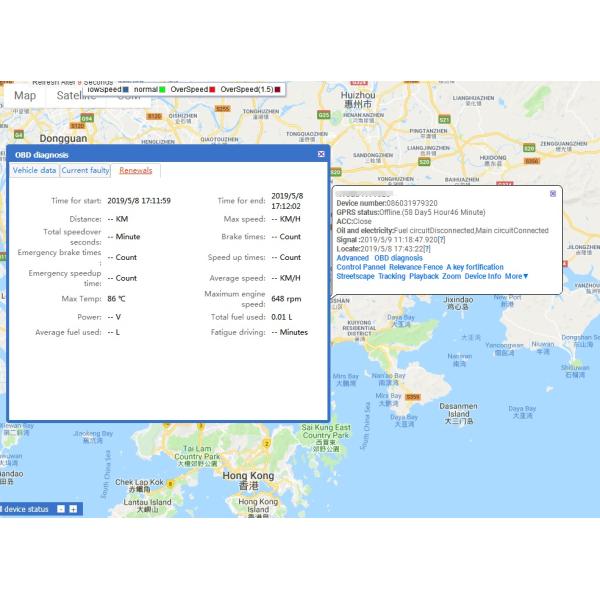Screen dimensions: 600x600
Task: Expand device status panel with plus icon
Action: tap(73, 509)
